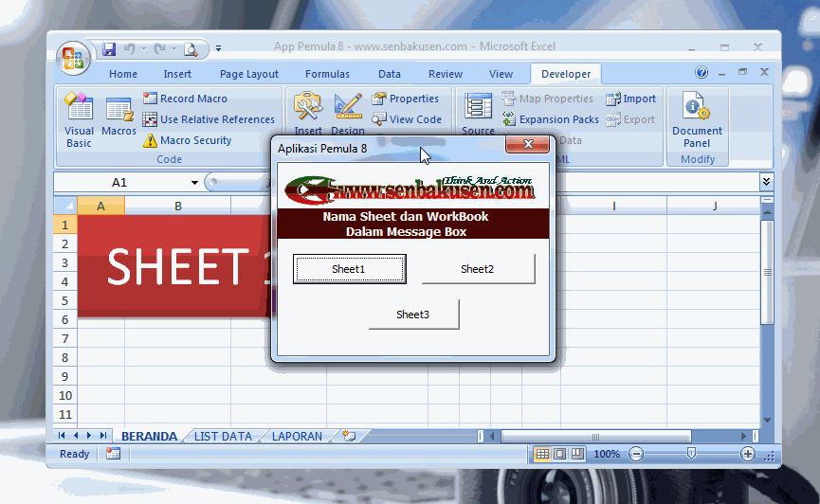Open the Document Panel
The height and width of the screenshot is (504, 820).
click(x=697, y=119)
